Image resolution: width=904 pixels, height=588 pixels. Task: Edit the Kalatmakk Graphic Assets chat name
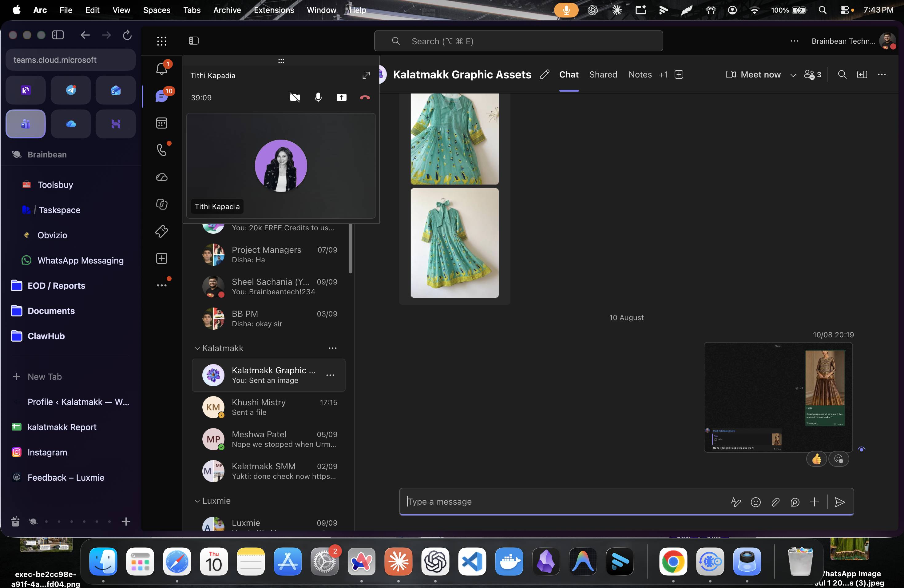544,74
